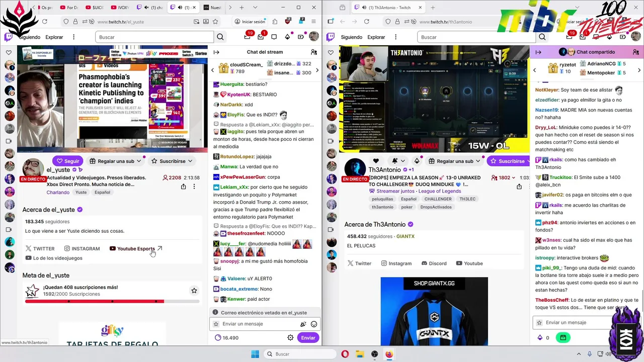Click heart icon in el_yuste left sidebar

point(9,52)
